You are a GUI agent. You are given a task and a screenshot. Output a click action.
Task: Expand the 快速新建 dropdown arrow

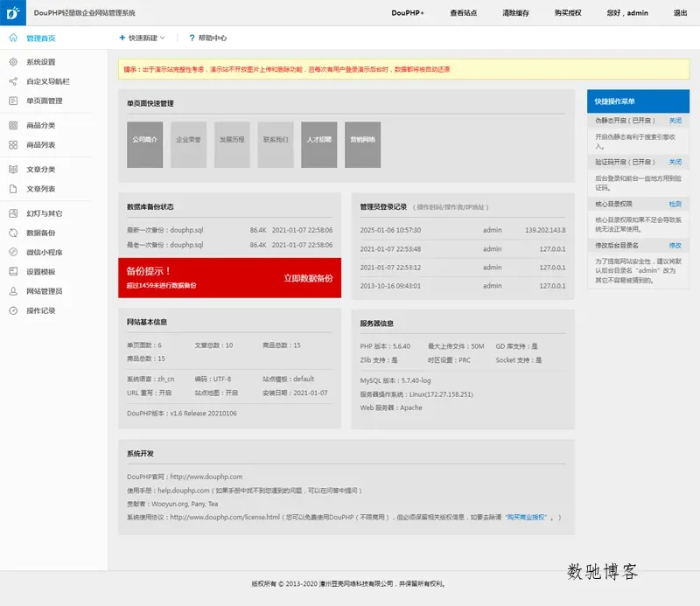tap(163, 38)
